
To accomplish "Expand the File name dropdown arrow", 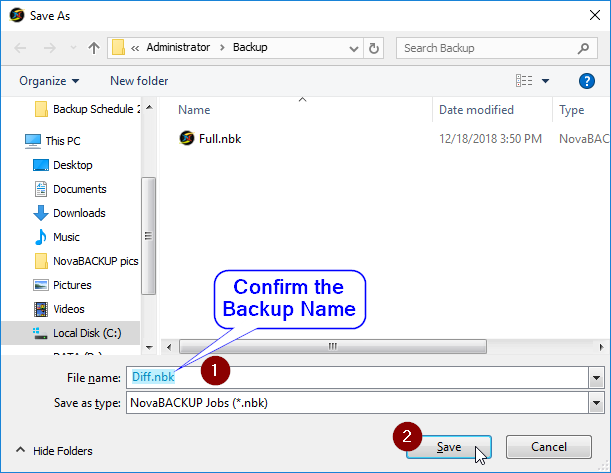I will [x=596, y=378].
